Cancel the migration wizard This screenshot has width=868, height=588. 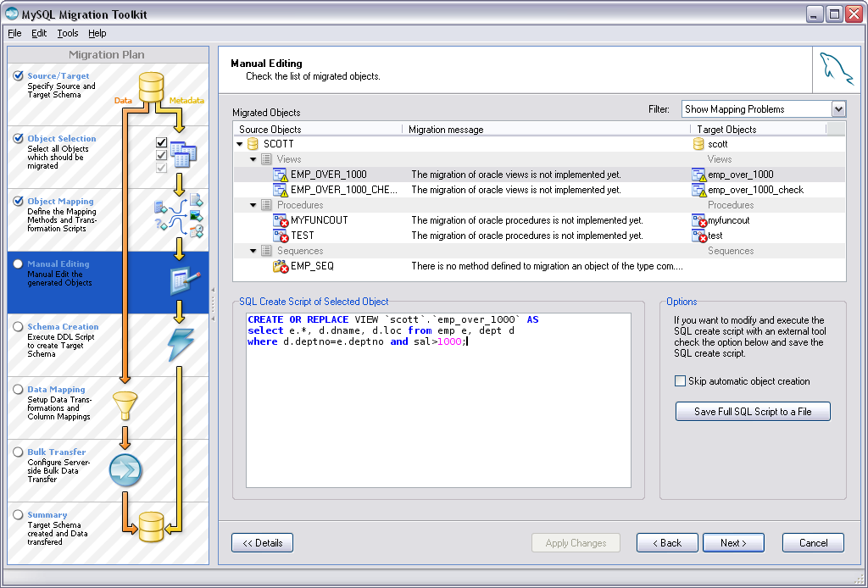pos(813,542)
